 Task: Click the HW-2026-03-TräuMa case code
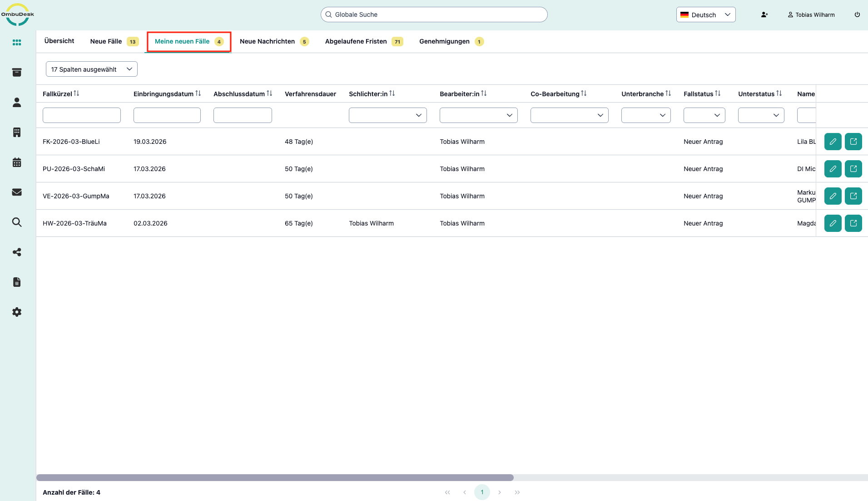[x=74, y=223]
